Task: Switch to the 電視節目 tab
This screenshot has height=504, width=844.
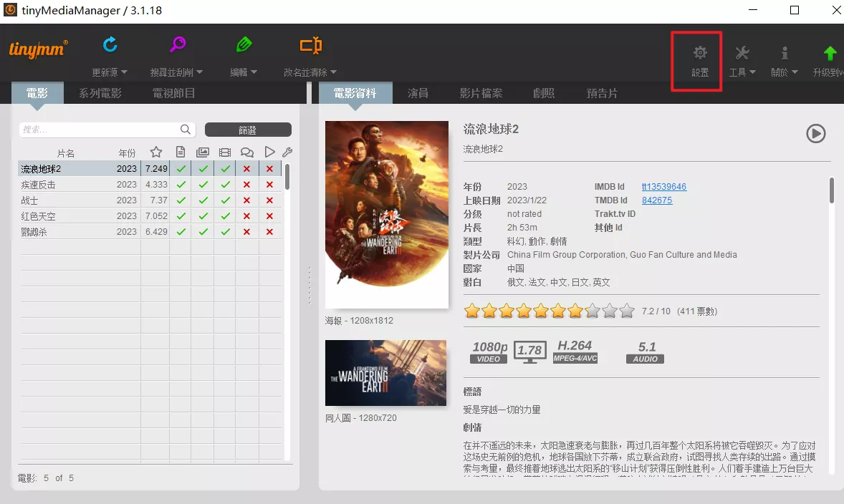Action: coord(173,93)
